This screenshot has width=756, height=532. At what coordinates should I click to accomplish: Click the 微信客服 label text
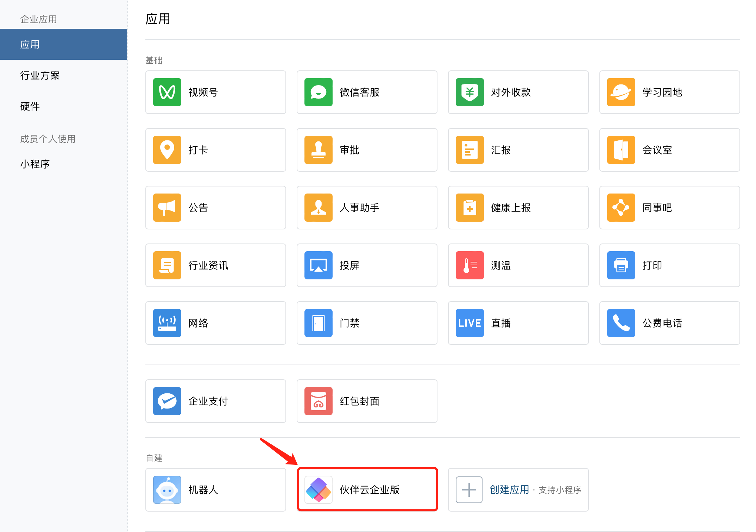359,92
